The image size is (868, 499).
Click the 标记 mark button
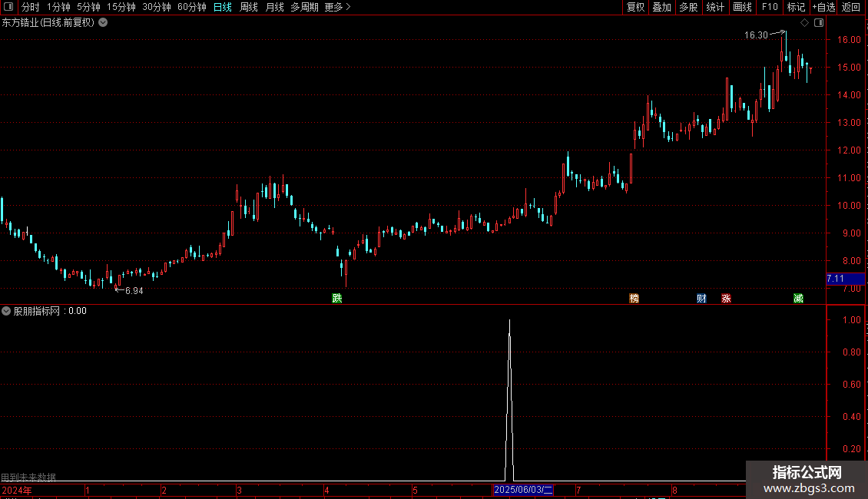(796, 7)
